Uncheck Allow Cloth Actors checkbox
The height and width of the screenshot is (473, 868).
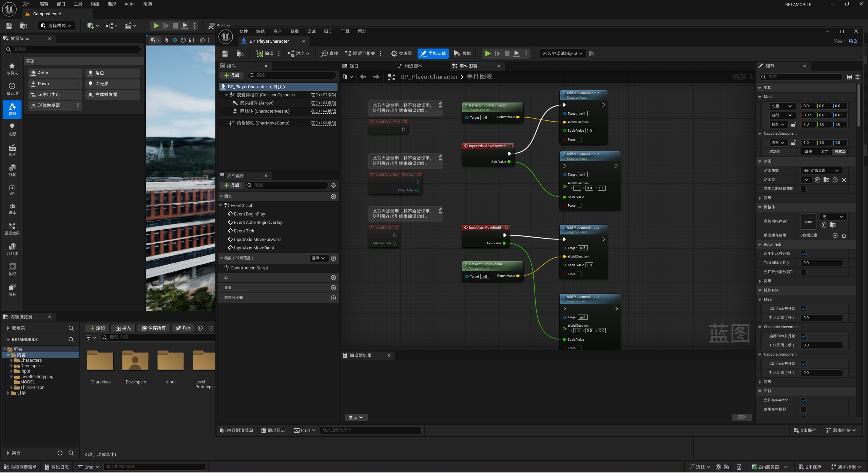[x=803, y=400]
